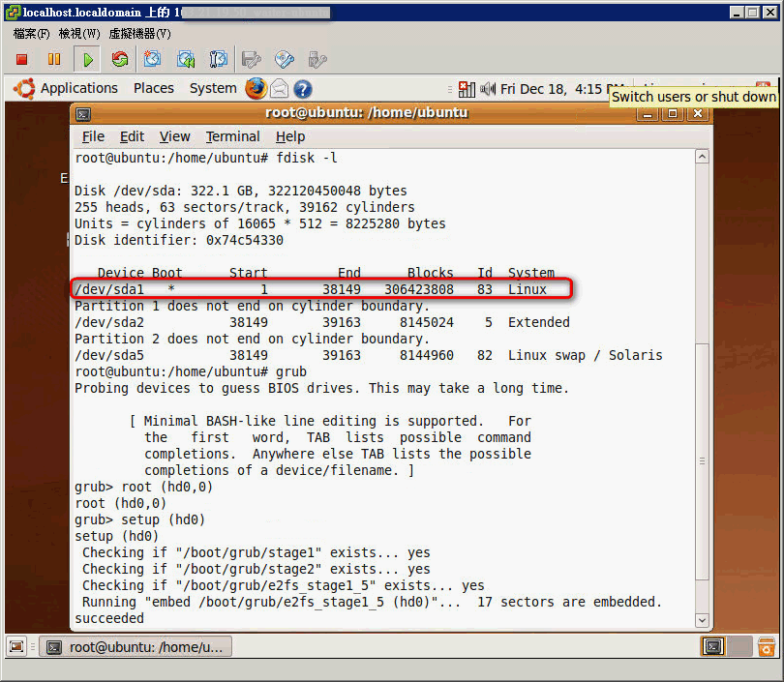Click the Trash icon in bottom panel
Image resolution: width=784 pixels, height=682 pixels.
pyautogui.click(x=766, y=646)
